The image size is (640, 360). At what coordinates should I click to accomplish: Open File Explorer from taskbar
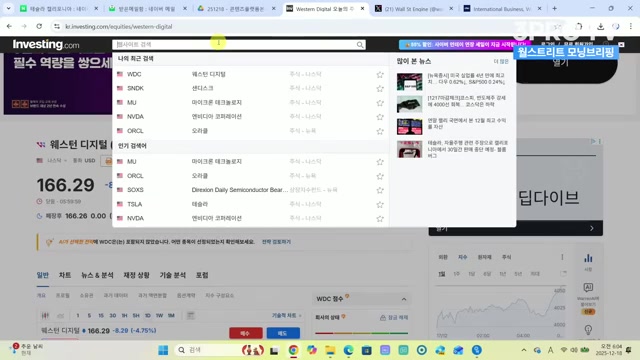click(x=330, y=350)
